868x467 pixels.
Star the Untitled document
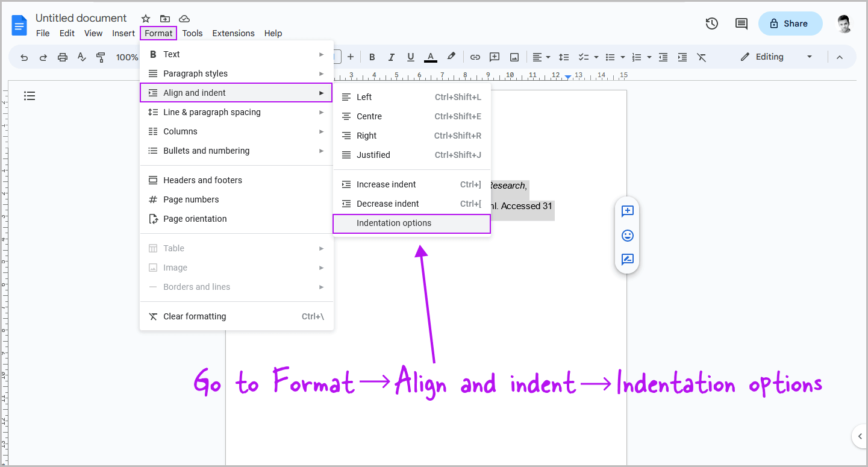point(145,18)
